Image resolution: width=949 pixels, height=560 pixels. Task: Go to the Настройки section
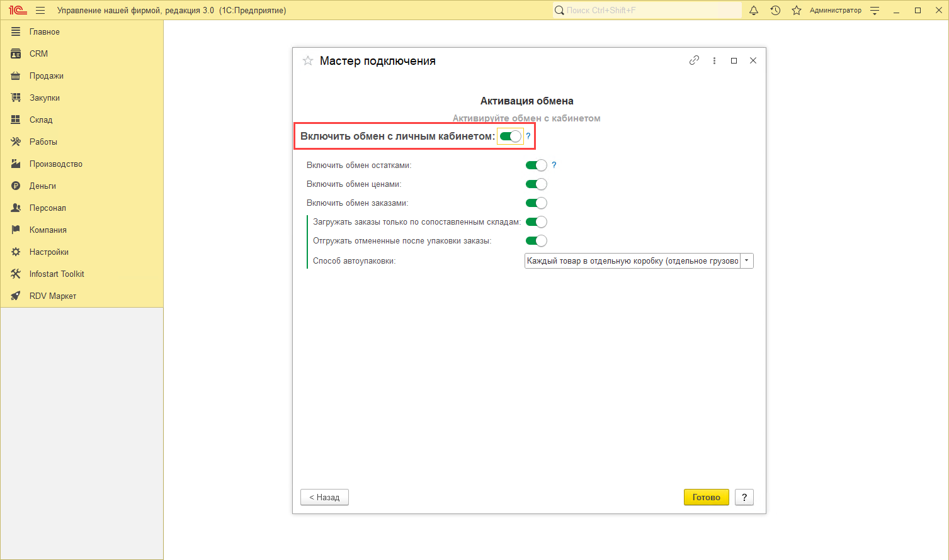coord(48,252)
